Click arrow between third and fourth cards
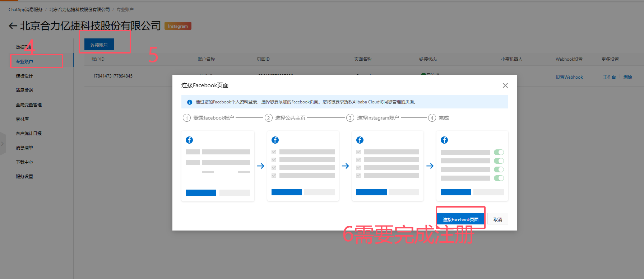The image size is (644, 279). pos(430,166)
